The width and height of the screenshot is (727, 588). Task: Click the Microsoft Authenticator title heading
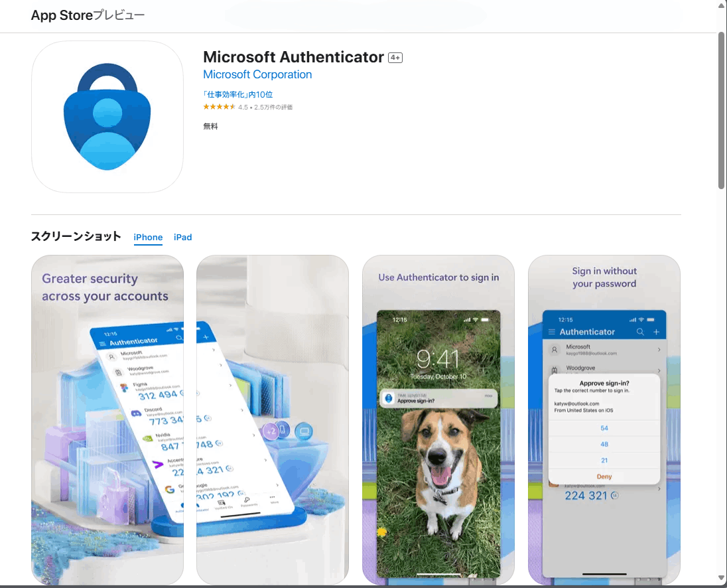tap(293, 57)
